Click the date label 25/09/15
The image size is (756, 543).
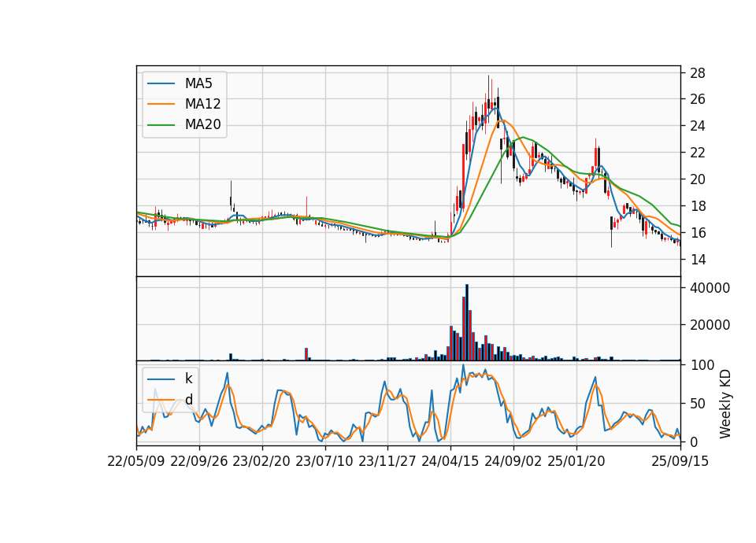[x=680, y=461]
